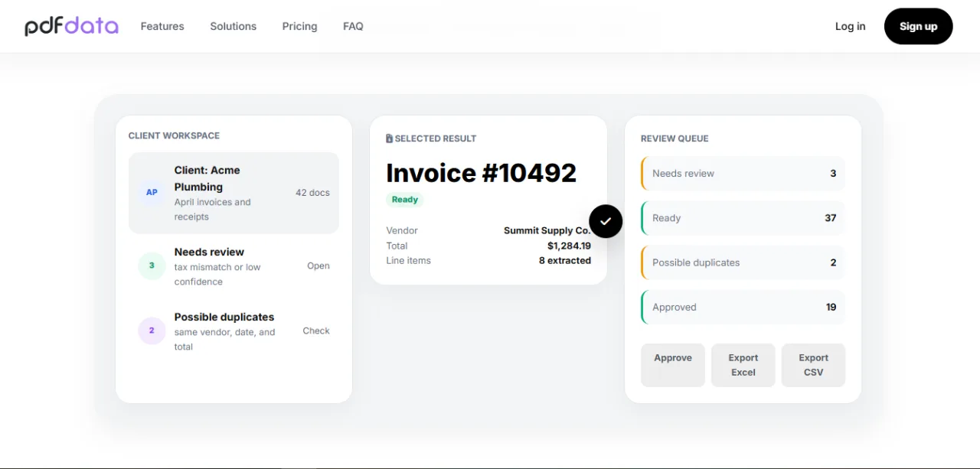Click the Sign up button

[x=919, y=26]
